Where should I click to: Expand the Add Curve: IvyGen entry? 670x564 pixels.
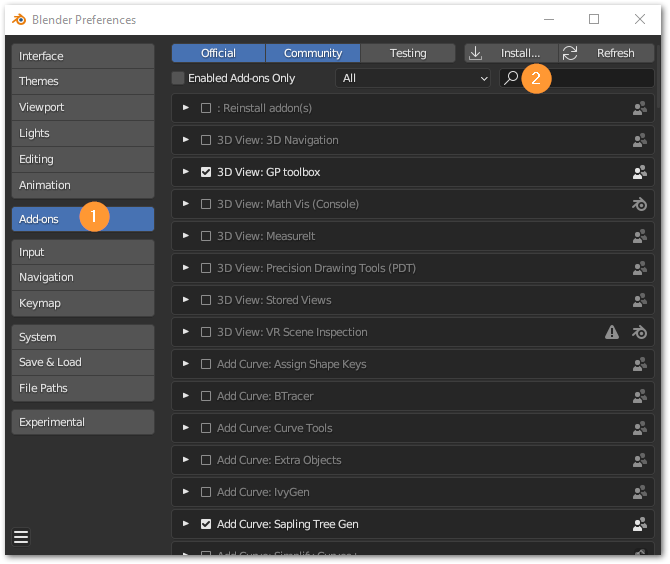[185, 492]
